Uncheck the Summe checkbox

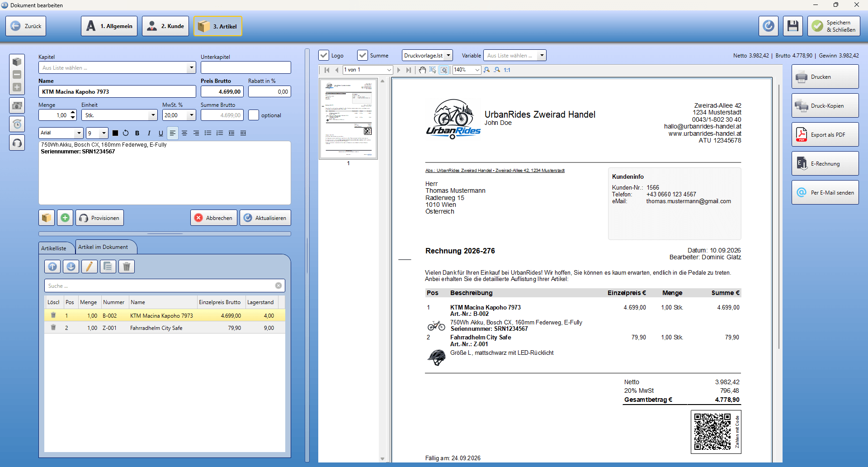(x=363, y=55)
